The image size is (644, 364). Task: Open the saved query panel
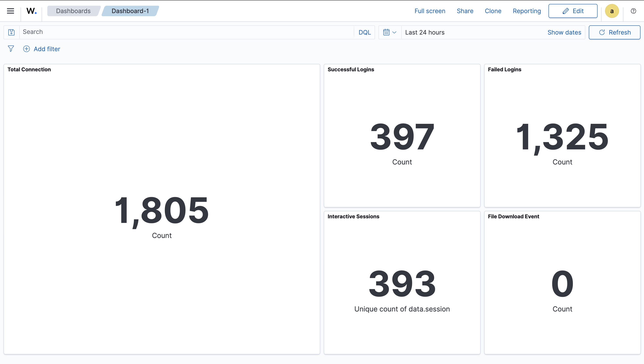point(12,32)
